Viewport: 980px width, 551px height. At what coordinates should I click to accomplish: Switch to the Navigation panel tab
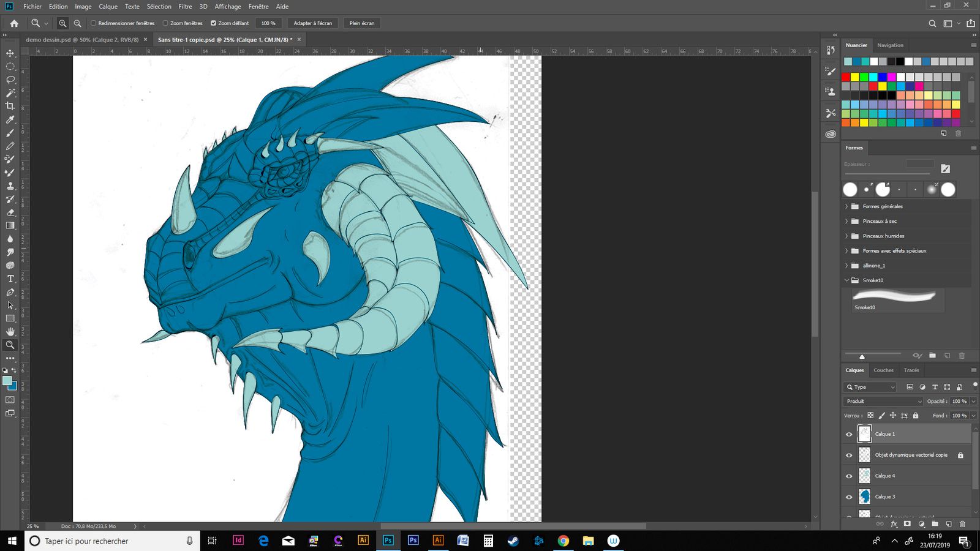(890, 45)
